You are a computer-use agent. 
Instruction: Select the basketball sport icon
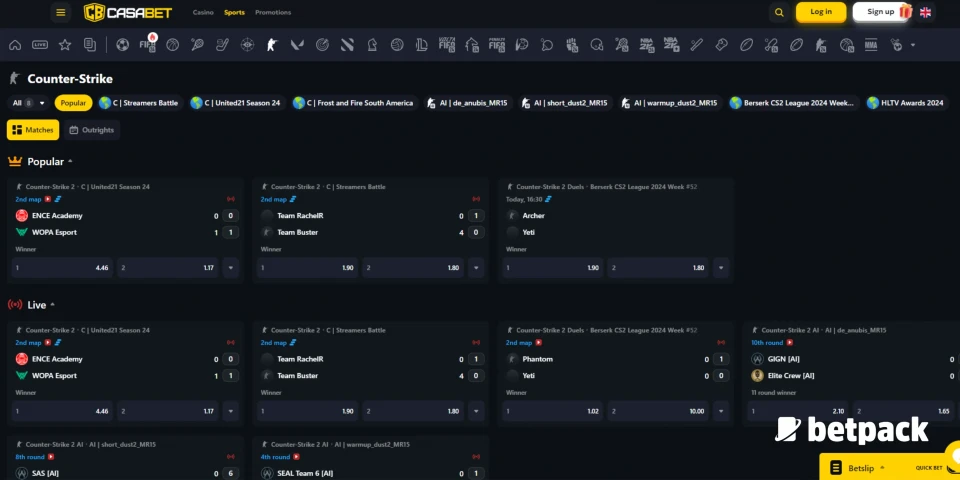[x=172, y=45]
